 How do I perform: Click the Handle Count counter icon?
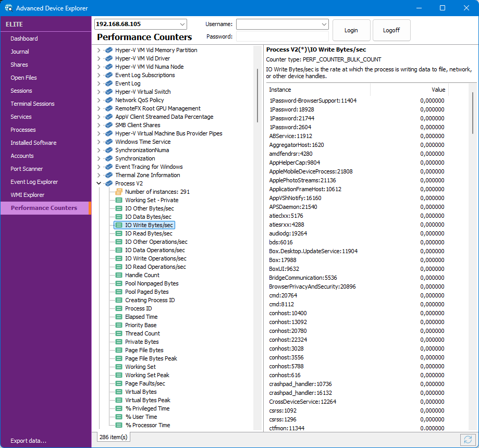(x=119, y=275)
